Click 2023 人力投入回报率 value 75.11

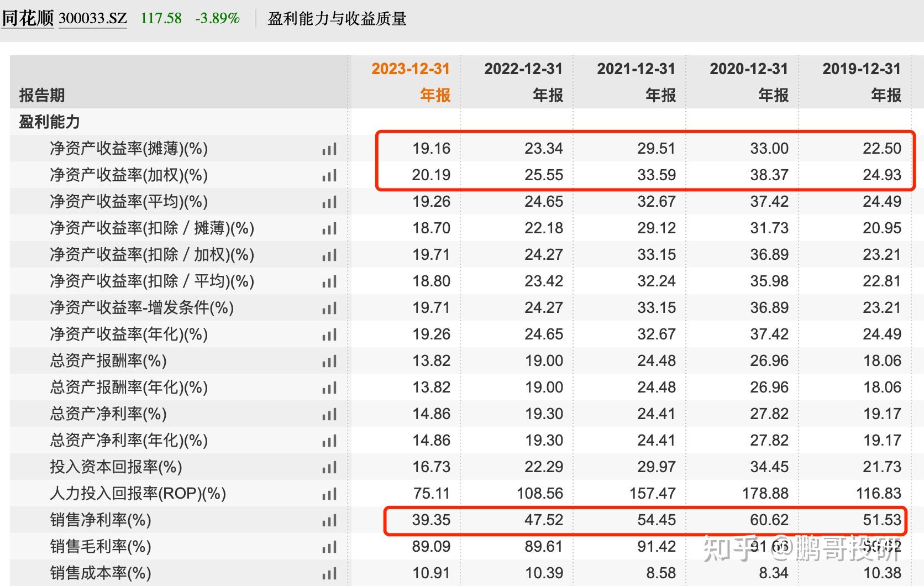click(432, 494)
